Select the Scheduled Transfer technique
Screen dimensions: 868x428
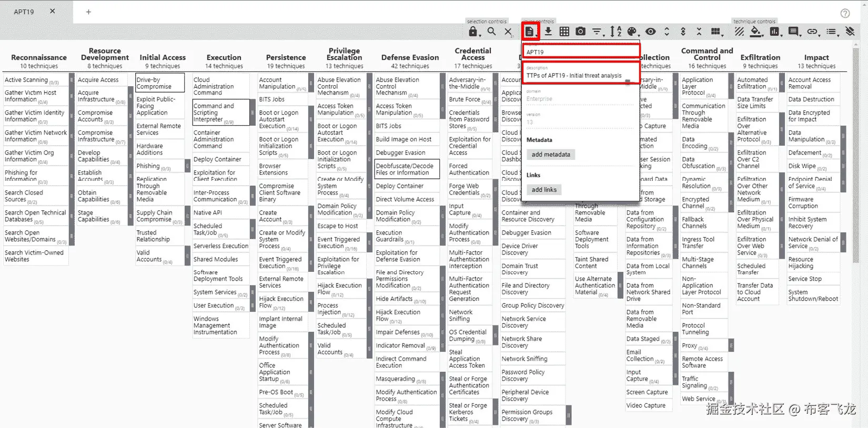click(x=756, y=269)
